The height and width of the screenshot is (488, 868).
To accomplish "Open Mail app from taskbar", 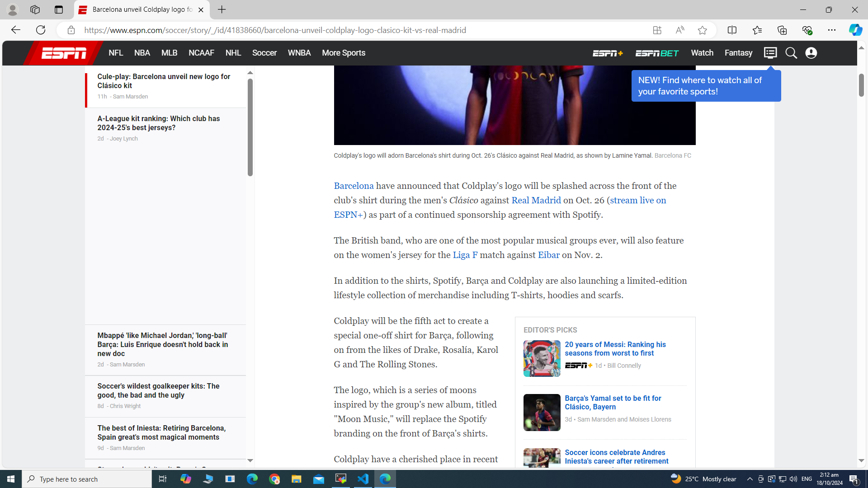I will (x=319, y=479).
